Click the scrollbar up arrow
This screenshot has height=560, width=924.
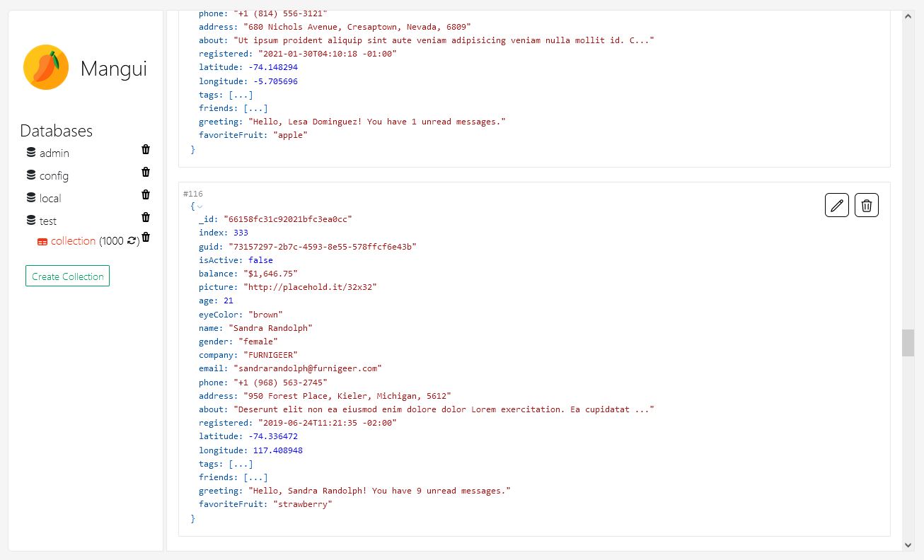(x=908, y=16)
